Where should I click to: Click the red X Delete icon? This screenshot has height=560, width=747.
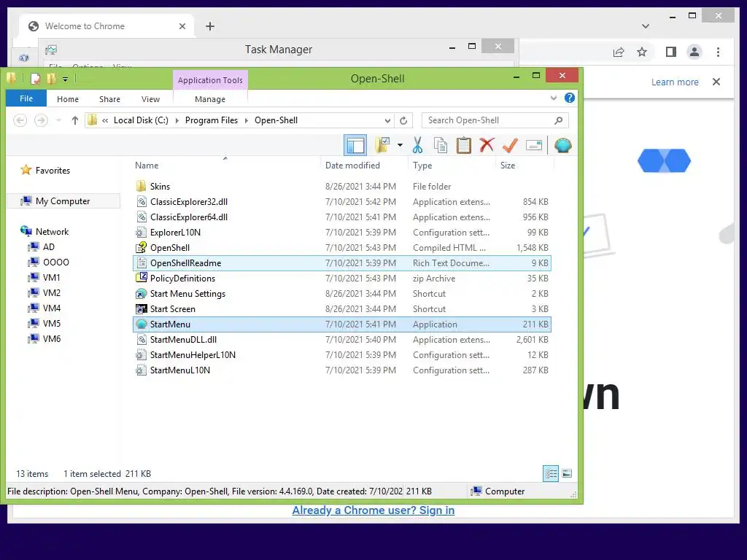coord(487,145)
